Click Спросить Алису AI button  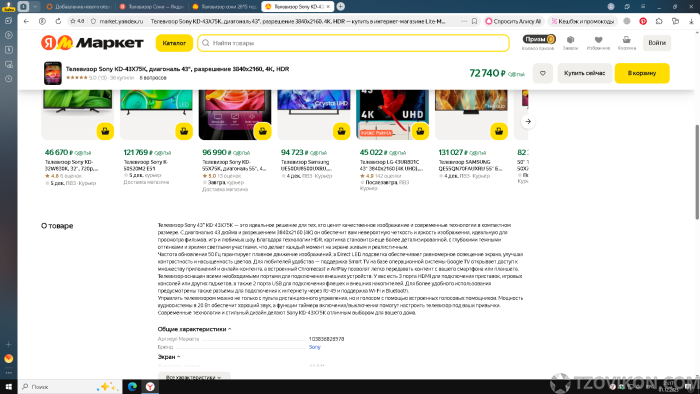(513, 21)
